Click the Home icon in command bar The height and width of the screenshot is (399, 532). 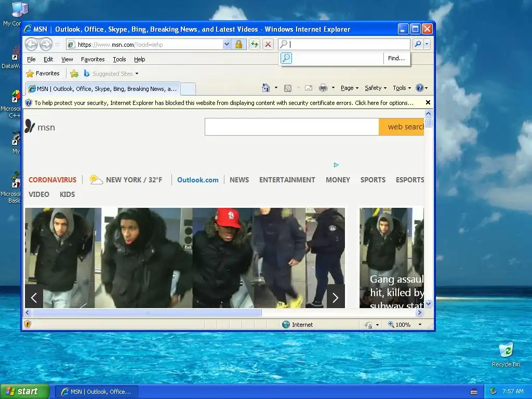coord(265,88)
